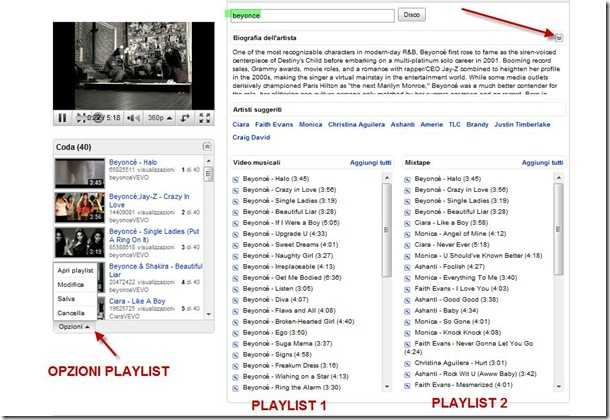Open suggested artist Christina Aguilera
610x420 pixels.
[356, 124]
